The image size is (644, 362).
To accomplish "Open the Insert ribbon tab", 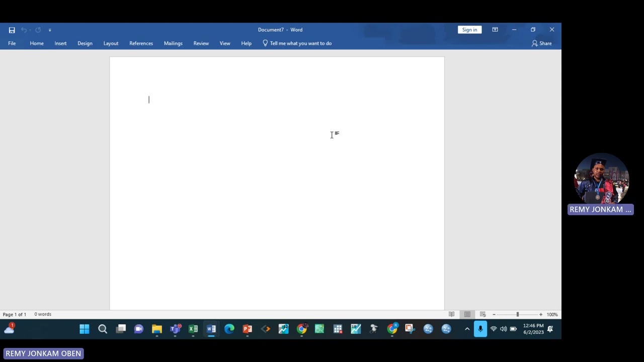I will (x=60, y=43).
